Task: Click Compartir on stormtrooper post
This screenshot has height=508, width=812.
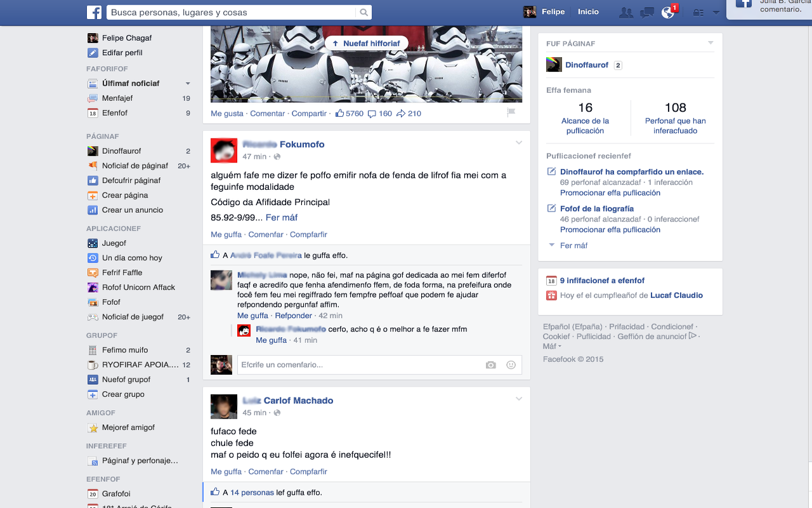Action: 309,114
